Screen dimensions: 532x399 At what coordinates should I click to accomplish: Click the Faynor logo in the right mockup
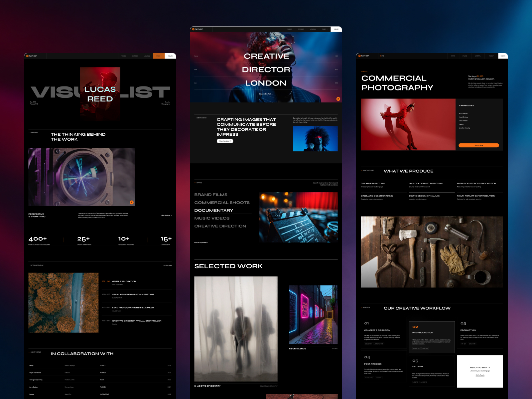click(x=364, y=56)
